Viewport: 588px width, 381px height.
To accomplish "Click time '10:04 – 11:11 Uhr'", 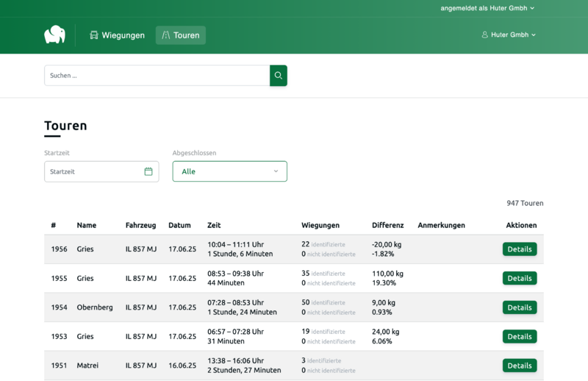I will tap(235, 244).
